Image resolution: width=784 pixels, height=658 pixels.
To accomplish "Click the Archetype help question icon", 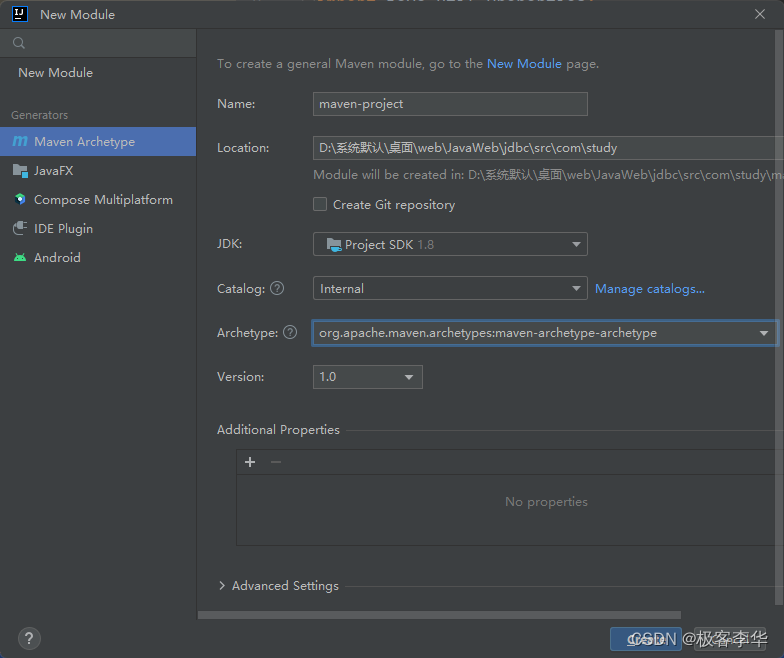I will pyautogui.click(x=290, y=332).
